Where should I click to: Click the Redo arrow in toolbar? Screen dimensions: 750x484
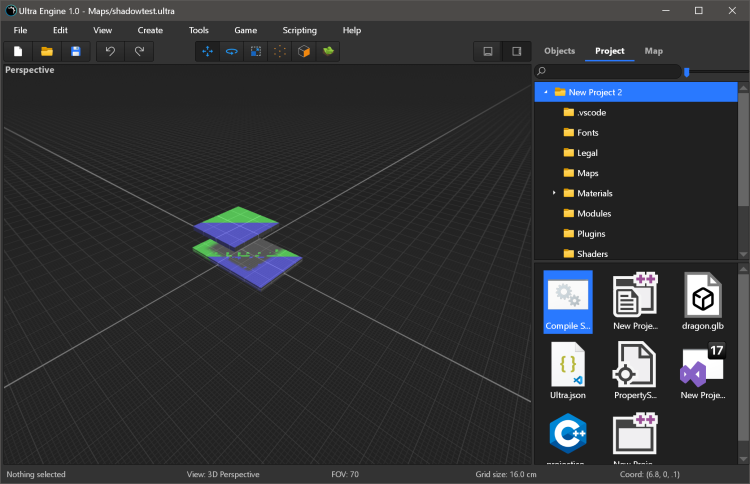point(139,51)
